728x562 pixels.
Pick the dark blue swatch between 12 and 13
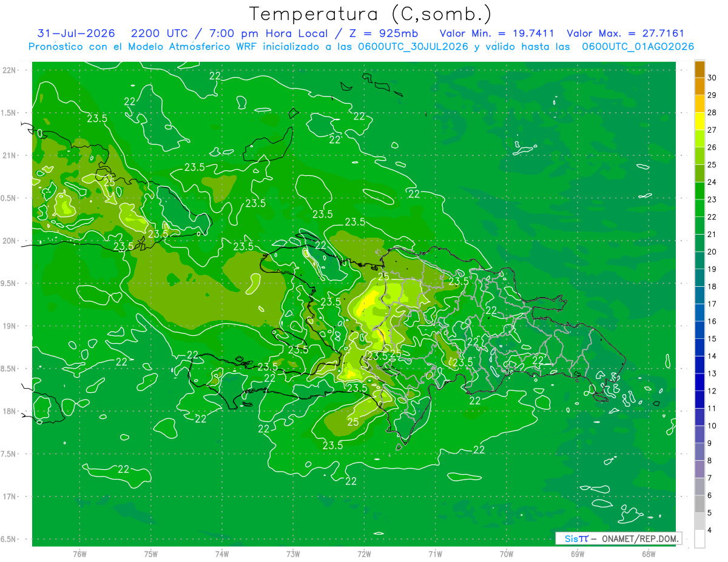pos(699,382)
